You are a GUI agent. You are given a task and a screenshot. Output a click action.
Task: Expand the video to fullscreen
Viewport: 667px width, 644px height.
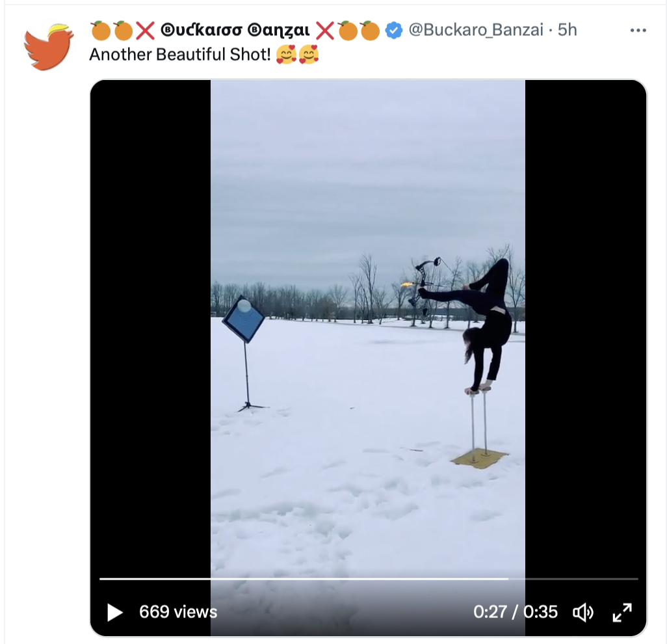(622, 612)
